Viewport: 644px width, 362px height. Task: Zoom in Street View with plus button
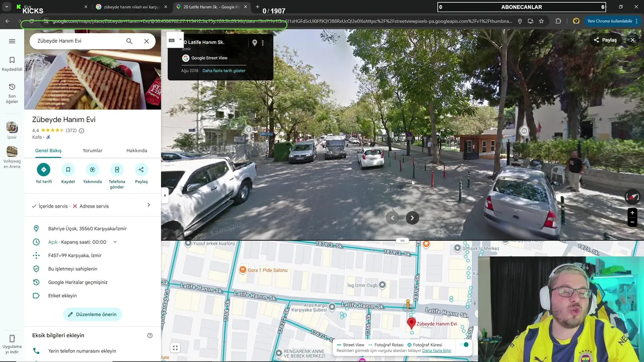(632, 213)
